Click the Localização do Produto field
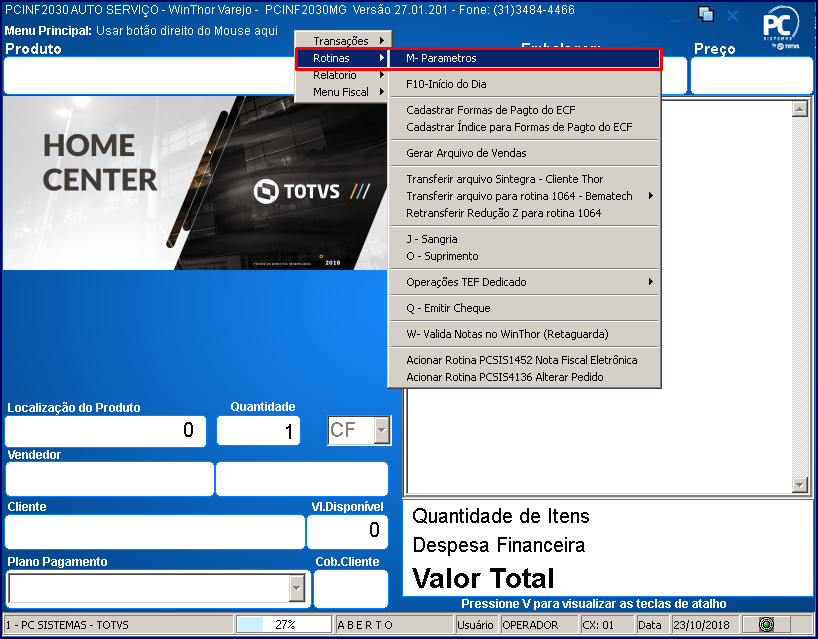The image size is (818, 639). [105, 431]
